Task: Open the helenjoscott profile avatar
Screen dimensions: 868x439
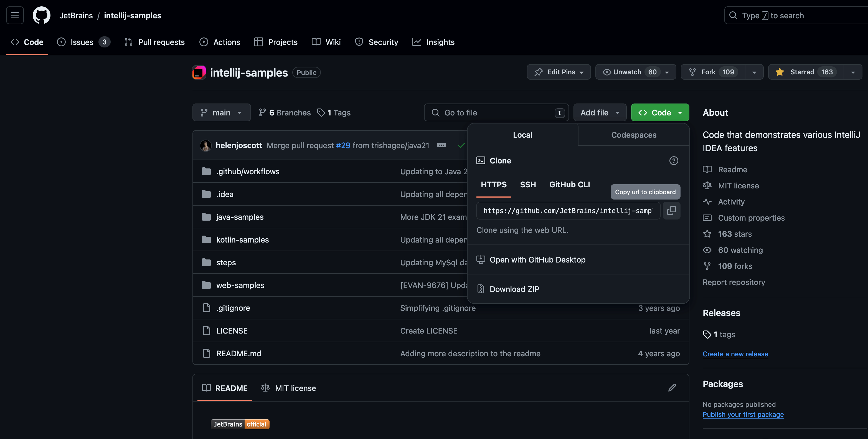Action: tap(205, 145)
